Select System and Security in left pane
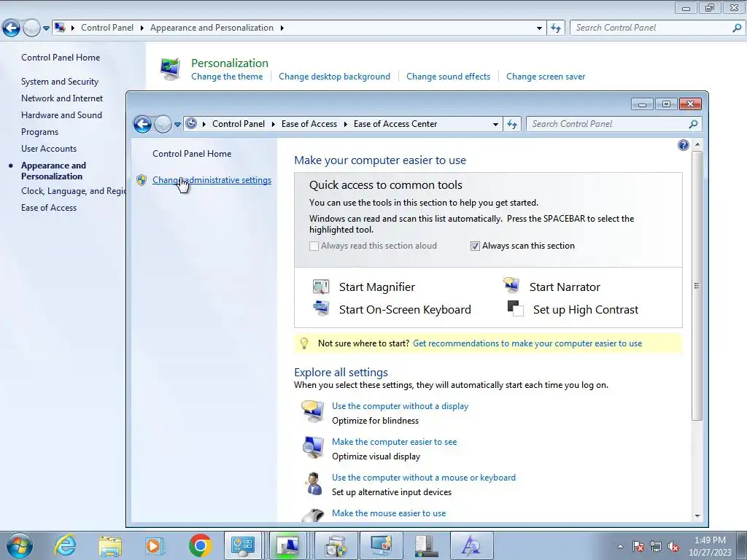Screen dimensions: 747x560 (x=60, y=82)
